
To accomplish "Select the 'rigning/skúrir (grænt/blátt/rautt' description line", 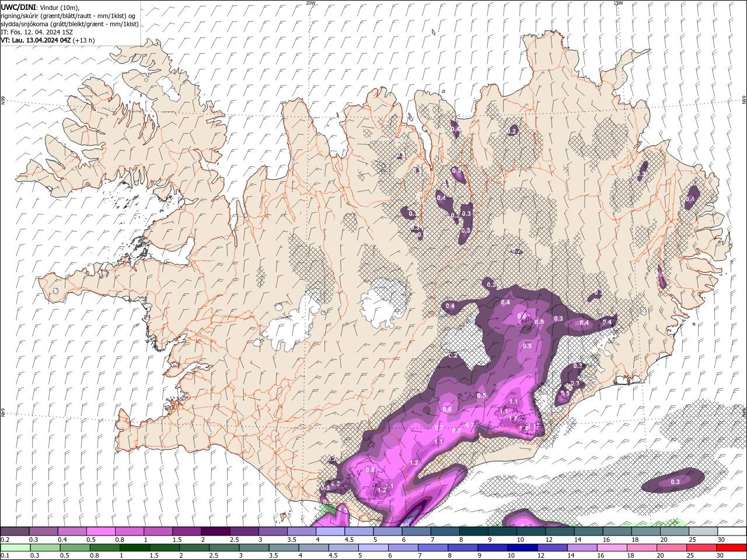I will [x=68, y=16].
